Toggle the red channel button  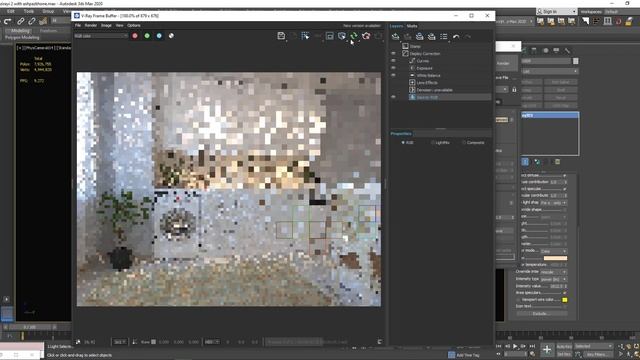coord(135,36)
